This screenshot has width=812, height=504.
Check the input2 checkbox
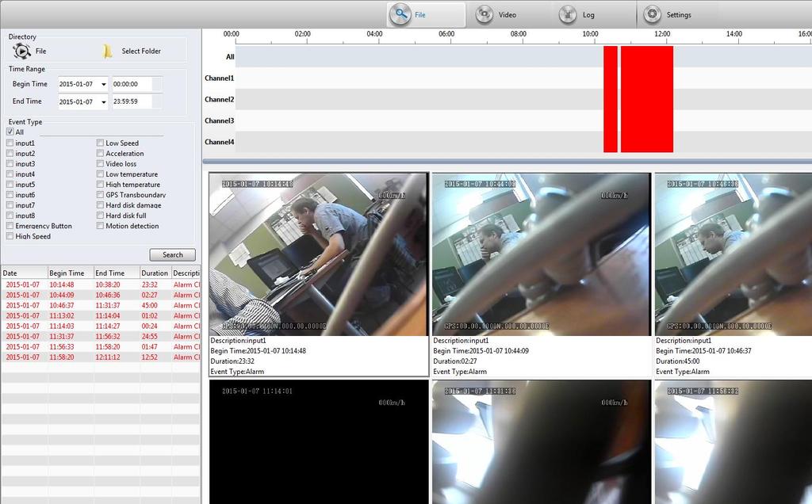tap(10, 153)
